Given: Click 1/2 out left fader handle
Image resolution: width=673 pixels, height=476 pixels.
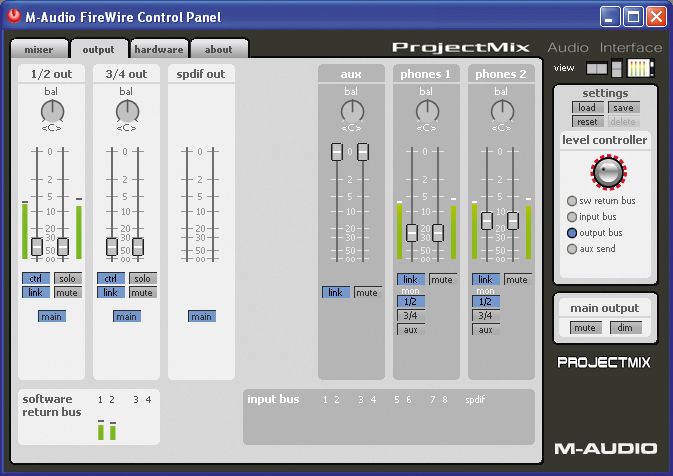Looking at the screenshot, I should (x=37, y=247).
